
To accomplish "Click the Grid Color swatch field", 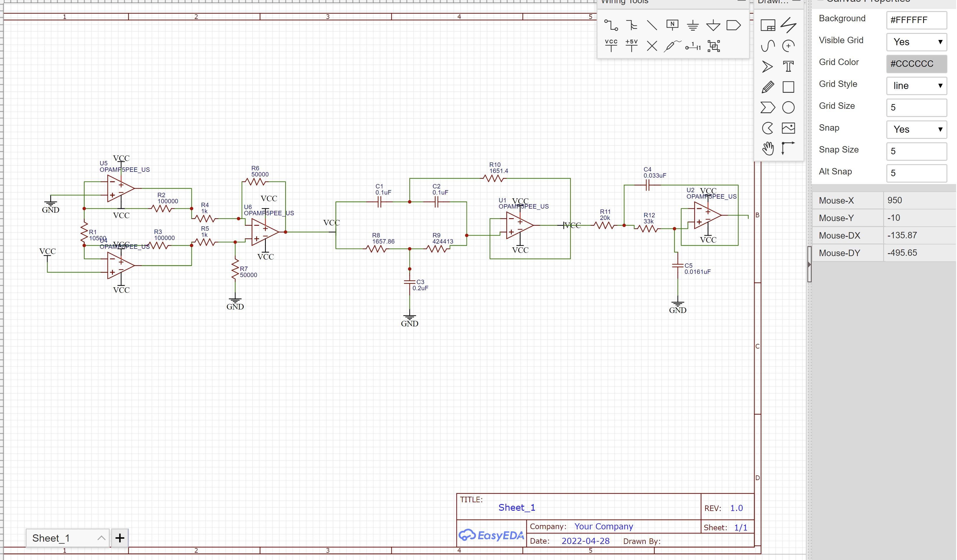I will tap(916, 64).
